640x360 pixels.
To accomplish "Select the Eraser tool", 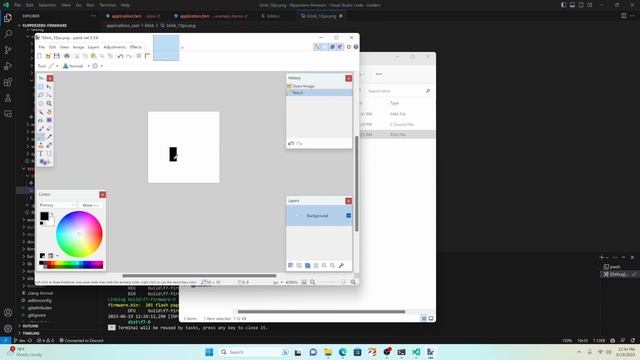I will pos(49,129).
